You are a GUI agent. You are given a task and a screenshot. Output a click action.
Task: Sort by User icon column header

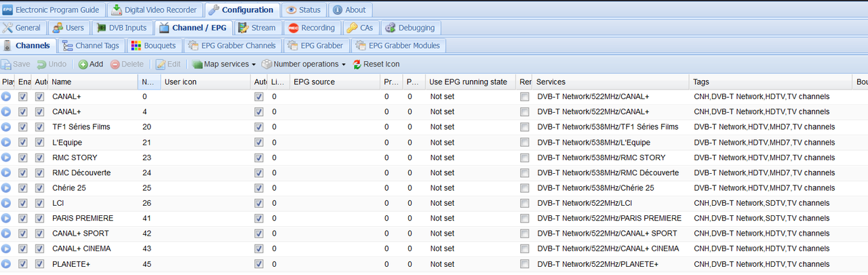coord(206,81)
